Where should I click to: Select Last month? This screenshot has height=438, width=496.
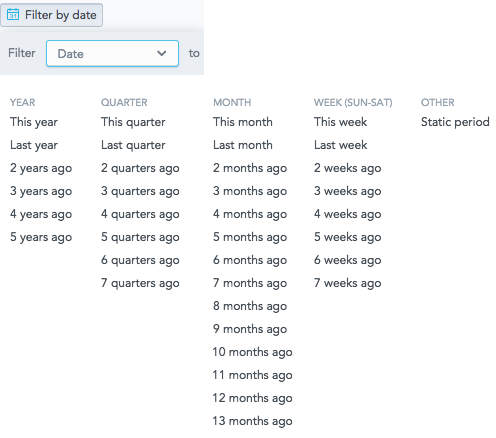[x=243, y=145]
